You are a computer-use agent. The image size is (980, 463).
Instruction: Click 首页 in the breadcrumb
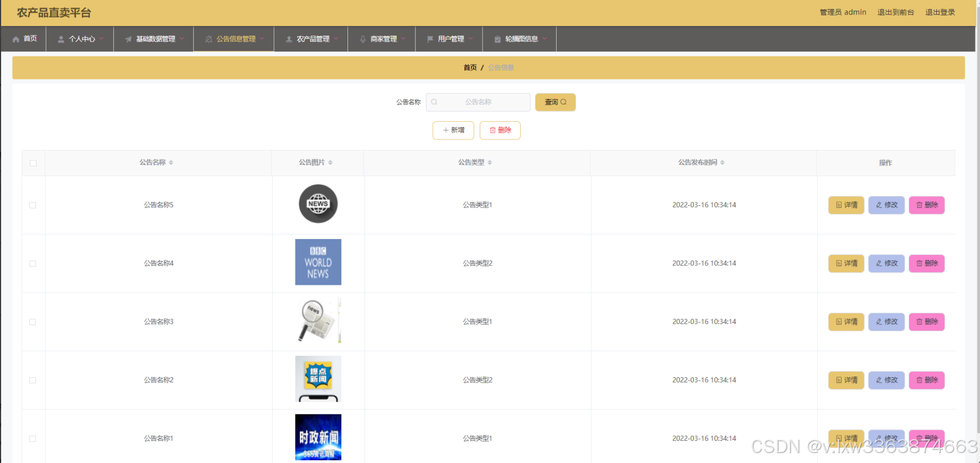click(x=470, y=67)
